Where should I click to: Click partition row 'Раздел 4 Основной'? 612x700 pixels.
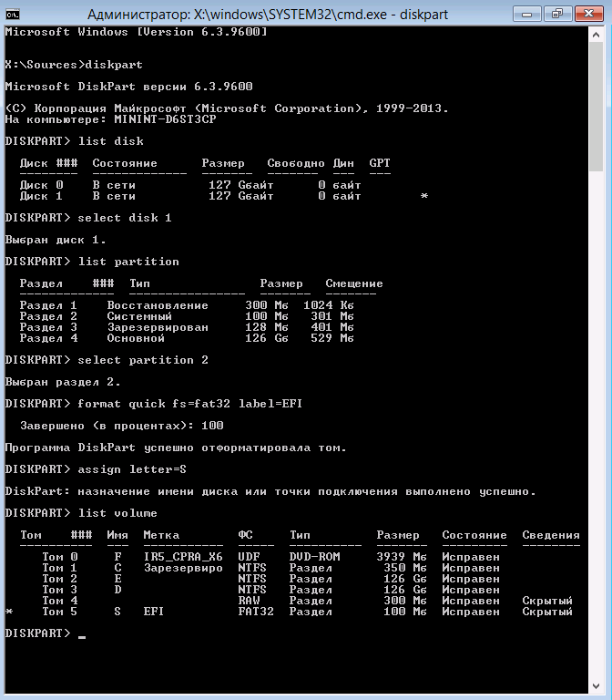tap(187, 338)
